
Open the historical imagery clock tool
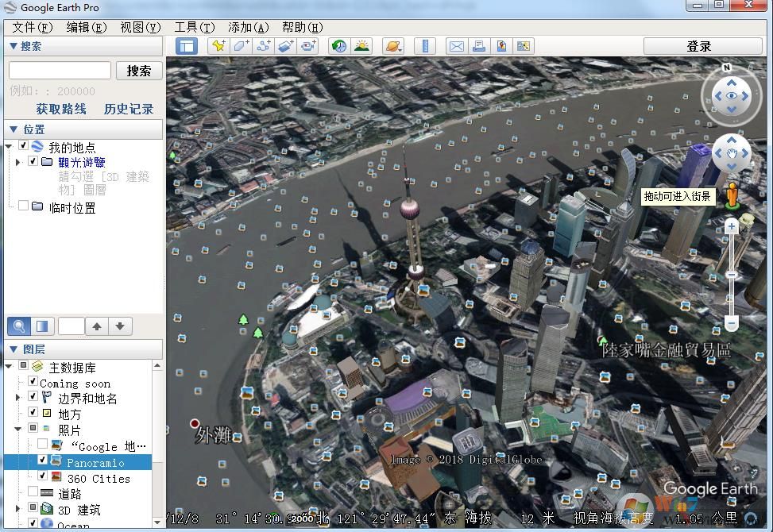(339, 46)
